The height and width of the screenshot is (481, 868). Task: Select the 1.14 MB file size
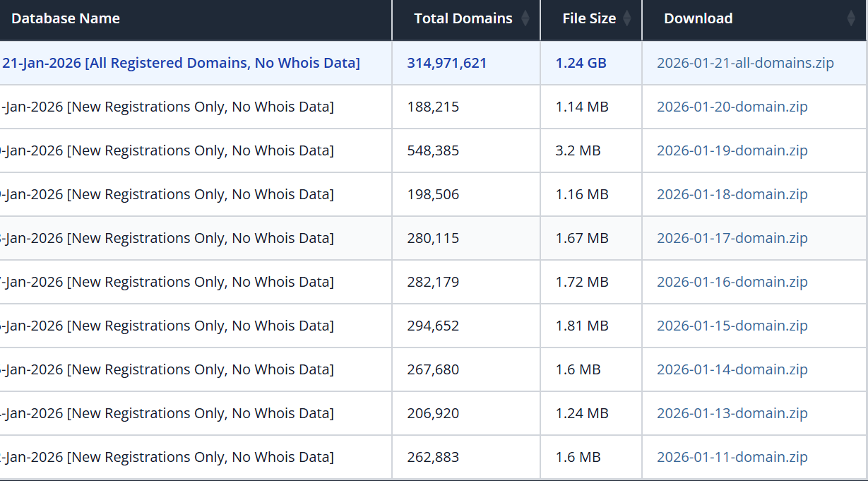[x=582, y=107]
